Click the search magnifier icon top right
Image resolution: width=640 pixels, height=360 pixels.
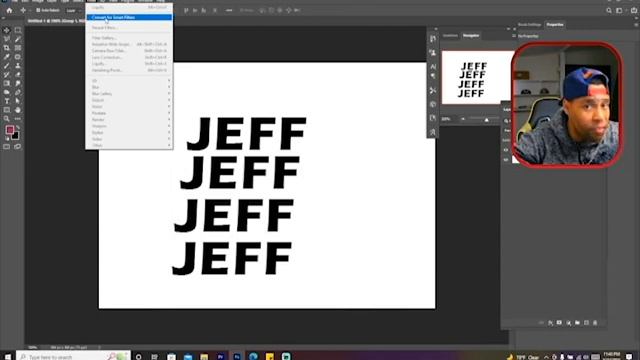point(609,11)
